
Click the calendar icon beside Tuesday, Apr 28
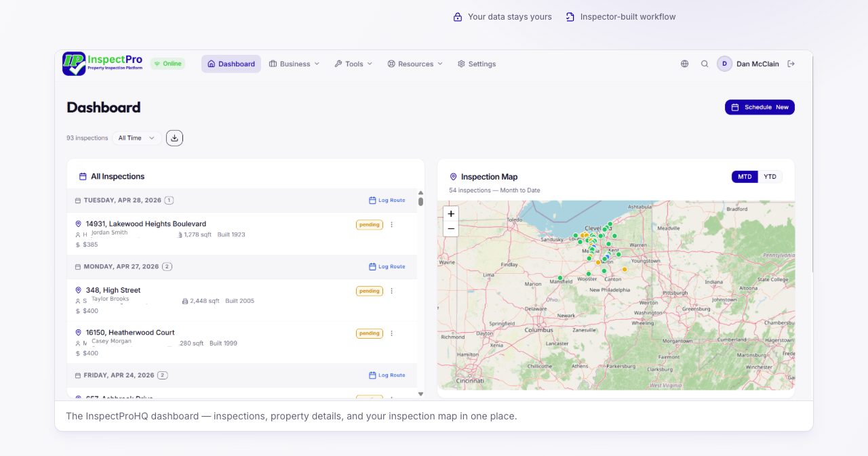[x=78, y=201]
